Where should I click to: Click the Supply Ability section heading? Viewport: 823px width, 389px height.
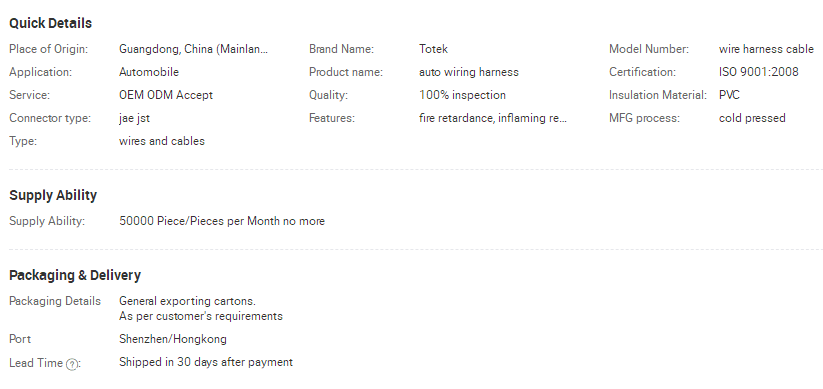[53, 195]
